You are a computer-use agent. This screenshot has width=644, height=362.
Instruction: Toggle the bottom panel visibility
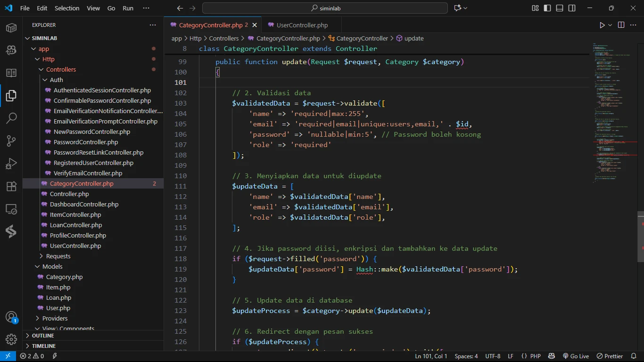[560, 8]
